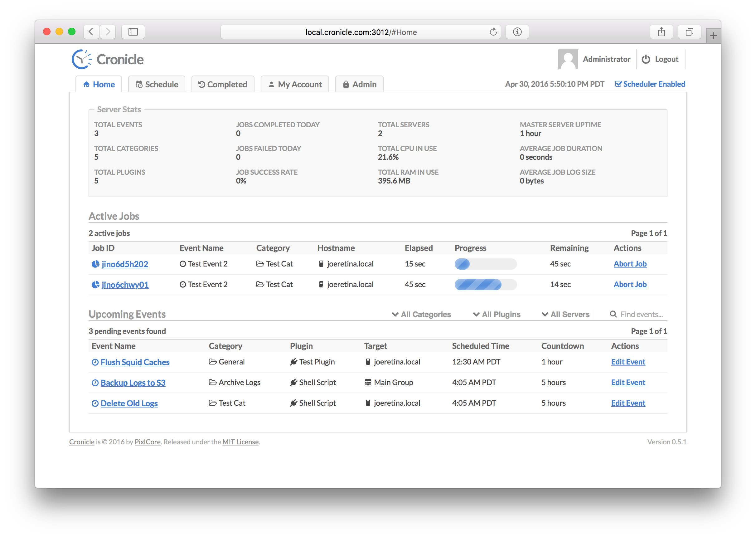This screenshot has width=756, height=538.
Task: Expand the All Plugins filter dropdown
Action: (x=497, y=314)
